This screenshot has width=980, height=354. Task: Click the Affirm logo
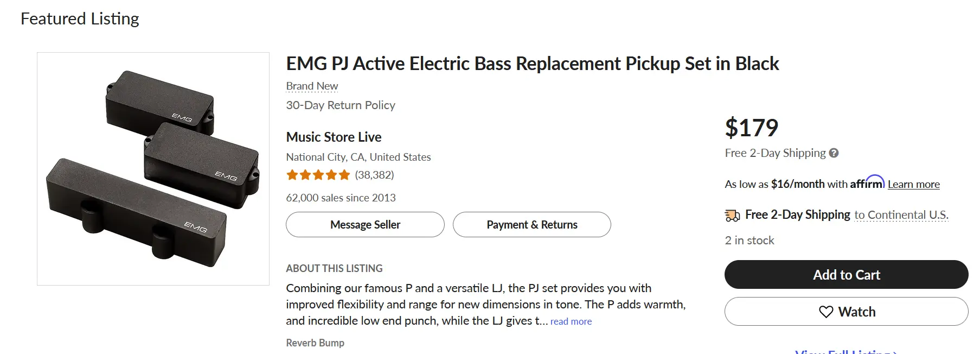tap(867, 182)
